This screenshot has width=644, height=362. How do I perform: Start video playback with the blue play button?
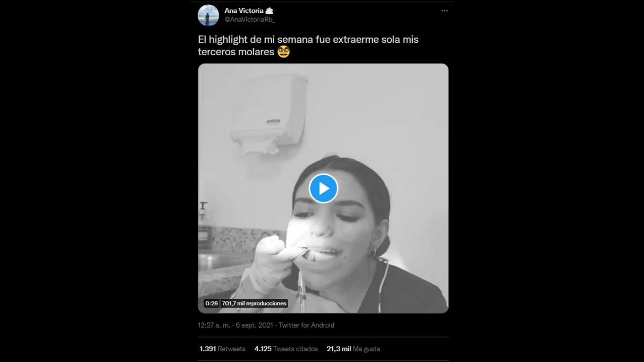(x=323, y=188)
